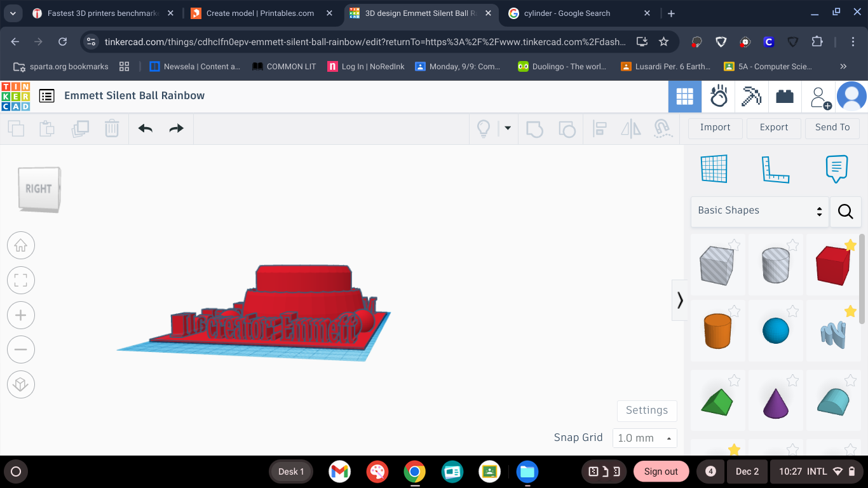The height and width of the screenshot is (488, 868).
Task: Click the Import button
Action: pos(715,128)
